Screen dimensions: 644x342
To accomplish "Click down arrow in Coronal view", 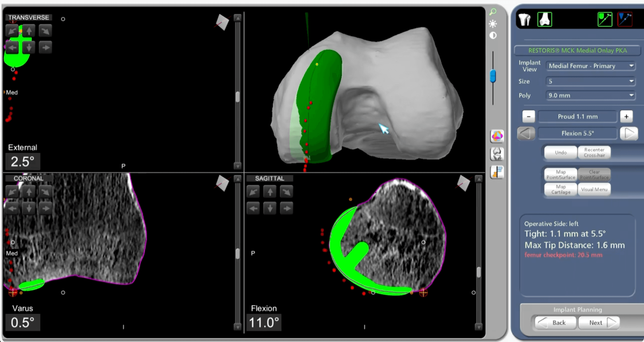I will click(x=29, y=208).
